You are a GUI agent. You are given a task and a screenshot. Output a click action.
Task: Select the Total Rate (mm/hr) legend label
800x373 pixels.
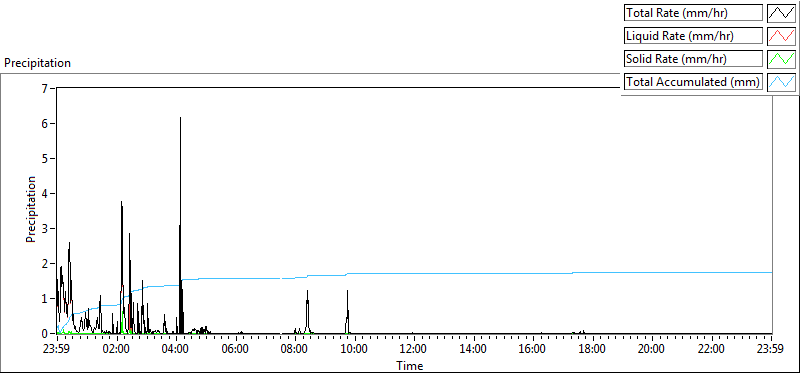(694, 13)
